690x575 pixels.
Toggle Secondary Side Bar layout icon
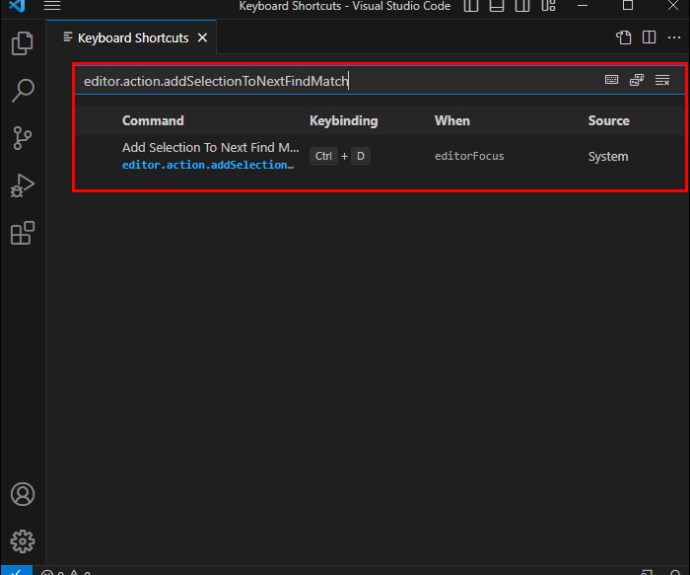click(522, 6)
